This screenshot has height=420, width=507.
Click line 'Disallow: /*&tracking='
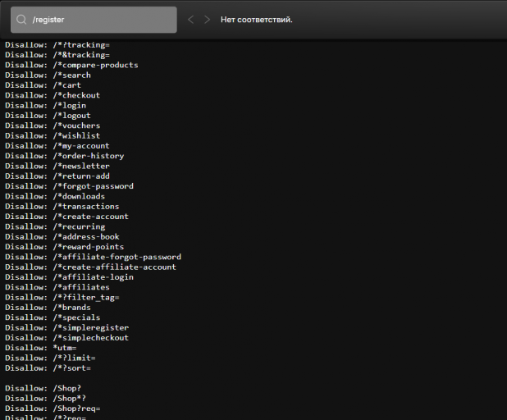[x=57, y=55]
